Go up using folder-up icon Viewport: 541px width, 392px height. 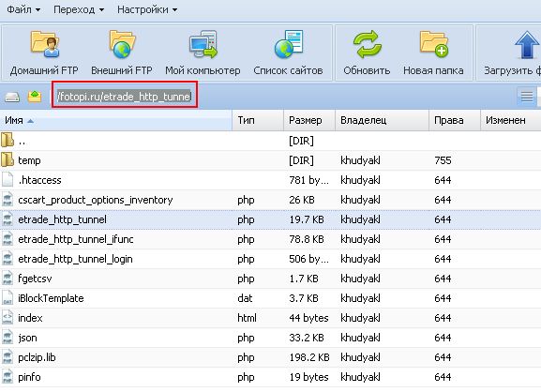click(x=35, y=97)
